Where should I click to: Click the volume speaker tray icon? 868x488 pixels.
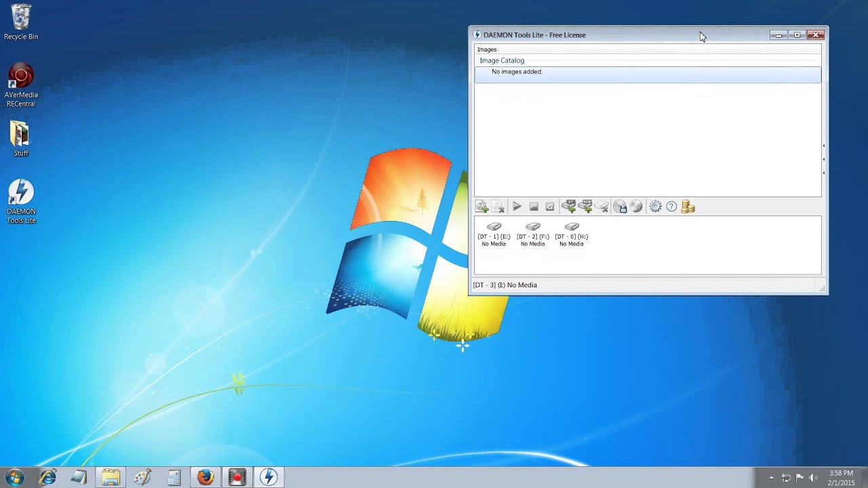[x=814, y=478]
